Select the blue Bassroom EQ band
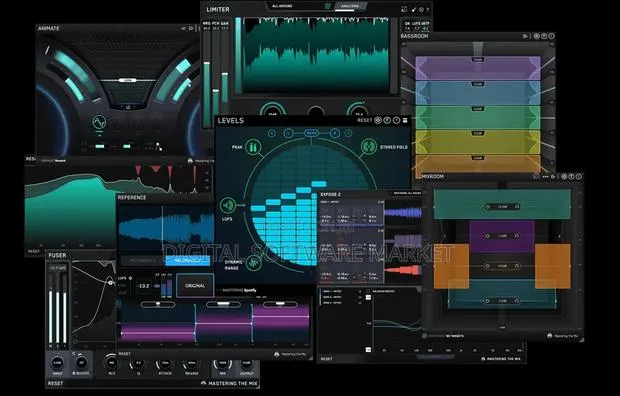The image size is (620, 396). pyautogui.click(x=478, y=93)
